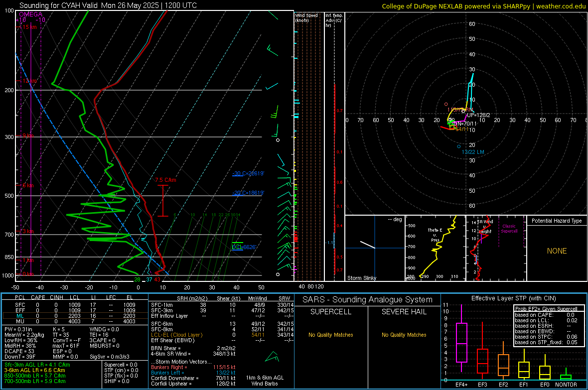
Task: Click the sounding title for CYAH
Action: tap(108, 5)
